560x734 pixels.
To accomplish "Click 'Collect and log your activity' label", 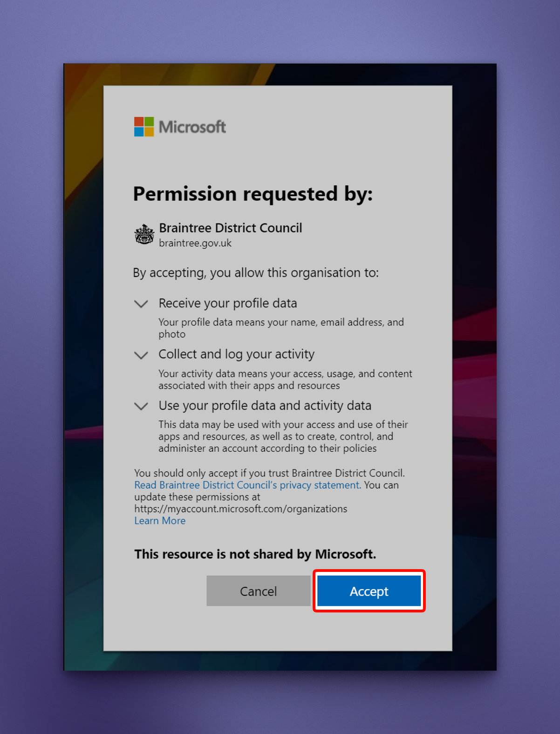I will (x=237, y=354).
